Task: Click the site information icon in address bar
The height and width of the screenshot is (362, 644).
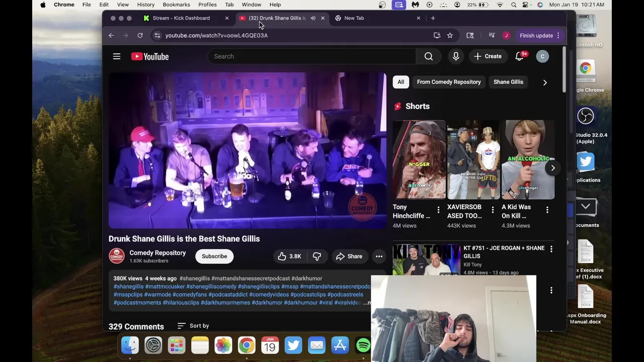Action: coord(157,35)
